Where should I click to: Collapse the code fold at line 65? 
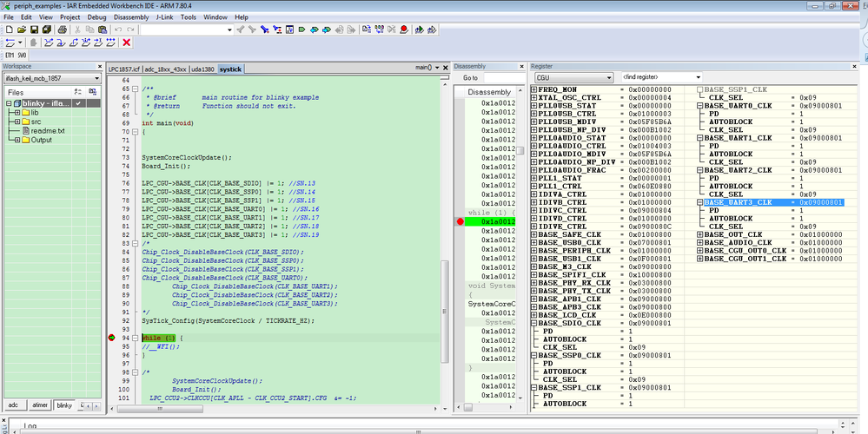pos(136,89)
